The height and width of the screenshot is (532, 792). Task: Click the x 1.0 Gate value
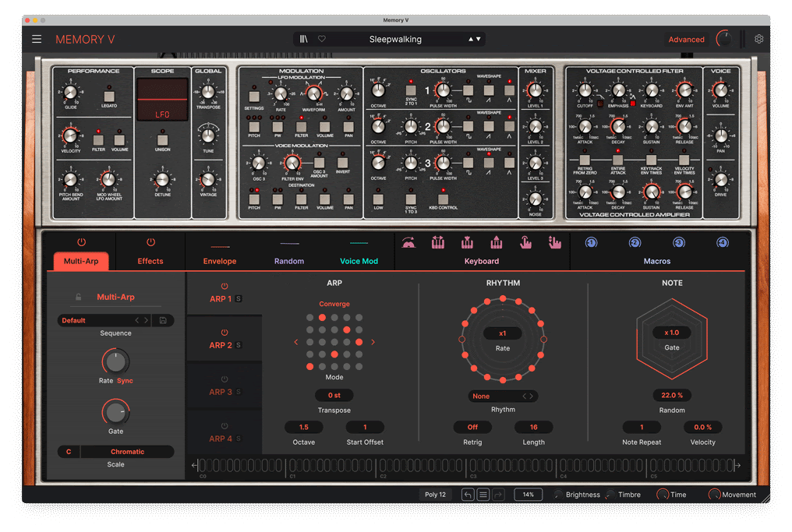[672, 333]
